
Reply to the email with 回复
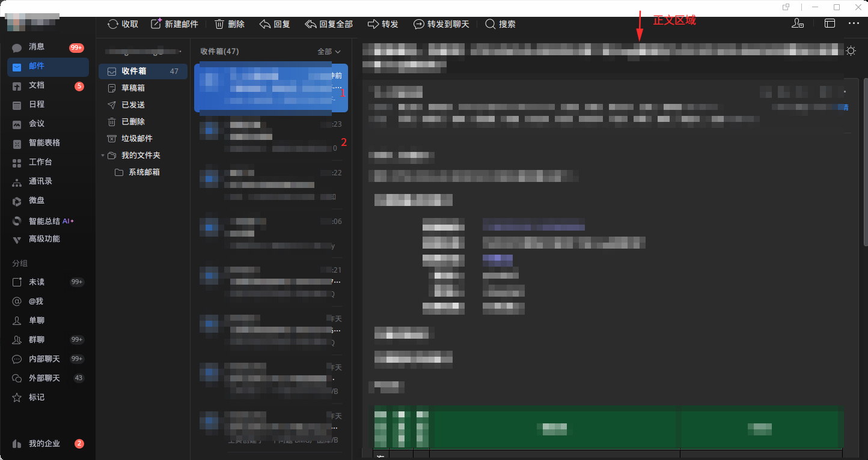click(x=275, y=24)
